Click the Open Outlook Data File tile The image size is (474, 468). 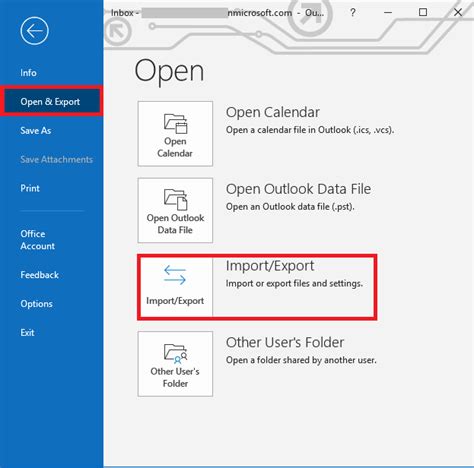(175, 210)
